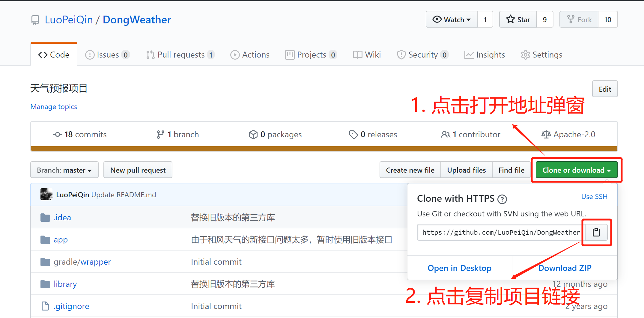Image resolution: width=644 pixels, height=318 pixels.
Task: Click the contributor people icon
Action: pyautogui.click(x=446, y=135)
